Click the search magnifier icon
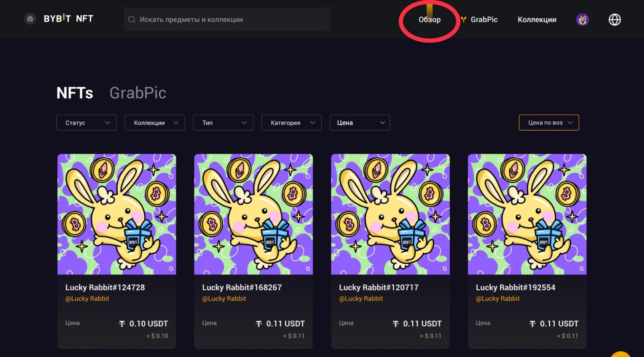 pos(131,20)
